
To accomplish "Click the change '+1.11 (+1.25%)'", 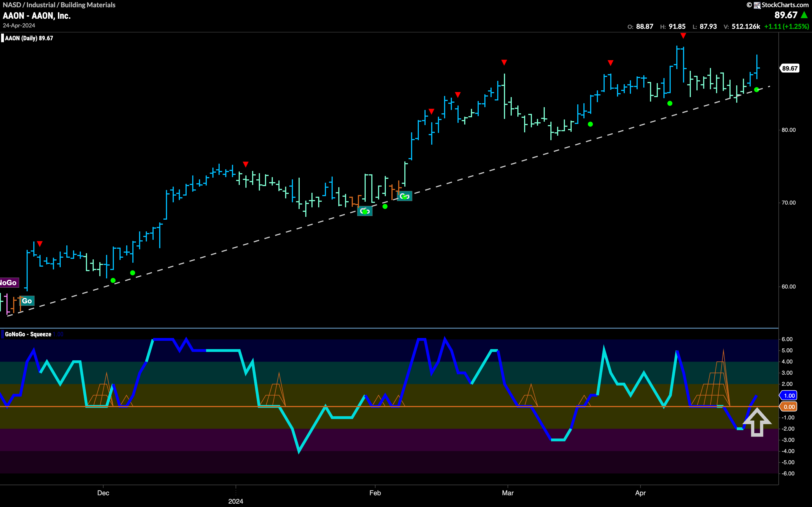I will pyautogui.click(x=787, y=27).
